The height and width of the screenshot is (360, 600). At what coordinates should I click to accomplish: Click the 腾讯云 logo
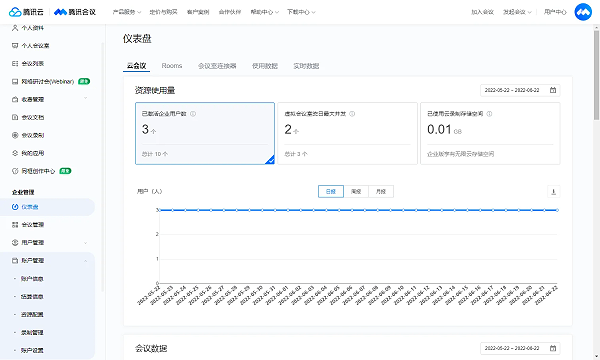pyautogui.click(x=26, y=12)
